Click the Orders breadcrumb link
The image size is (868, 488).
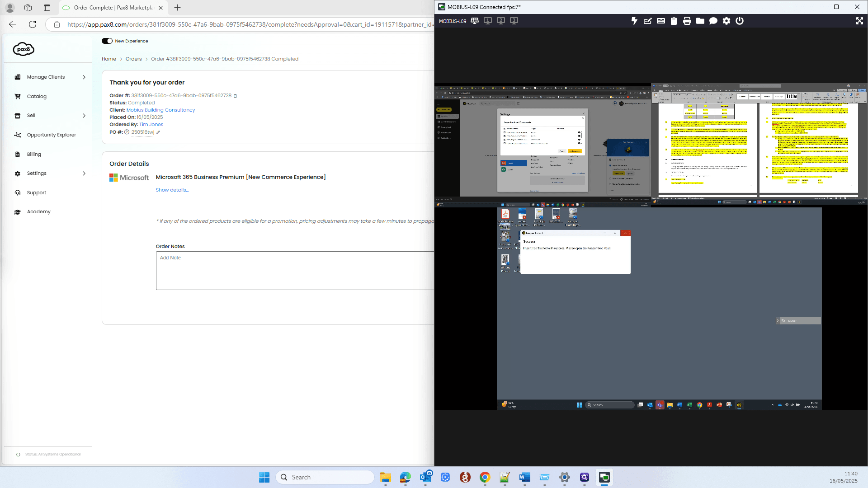(x=133, y=59)
